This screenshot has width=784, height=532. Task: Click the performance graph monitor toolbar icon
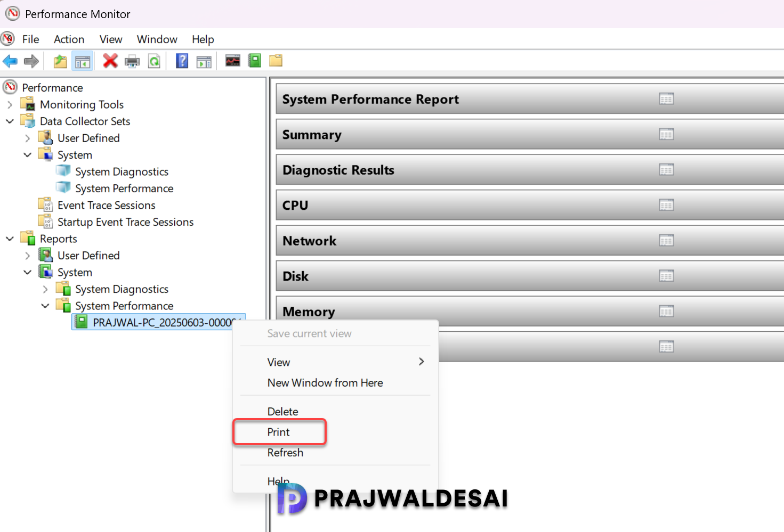pyautogui.click(x=233, y=60)
